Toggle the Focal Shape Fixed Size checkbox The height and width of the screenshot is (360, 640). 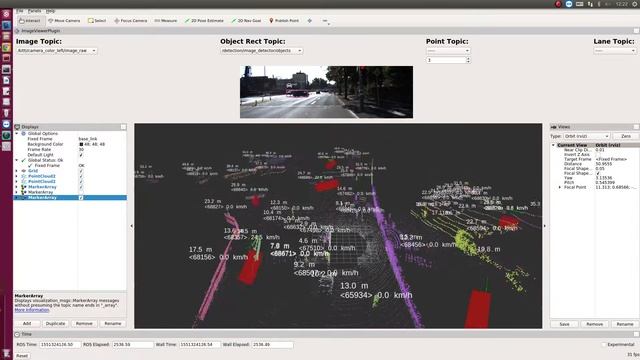coord(598,173)
